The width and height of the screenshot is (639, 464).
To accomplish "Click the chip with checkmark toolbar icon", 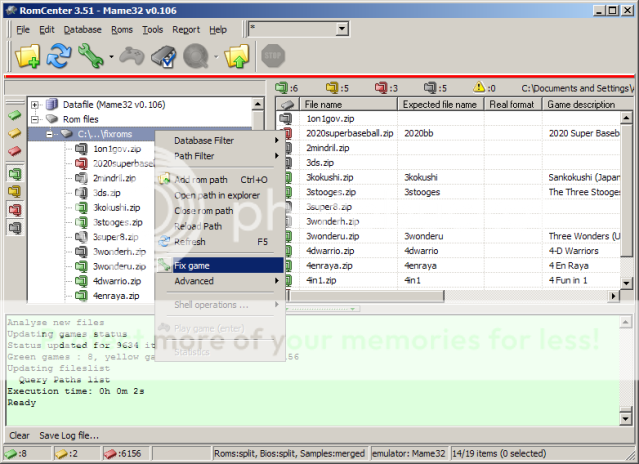I will point(162,57).
